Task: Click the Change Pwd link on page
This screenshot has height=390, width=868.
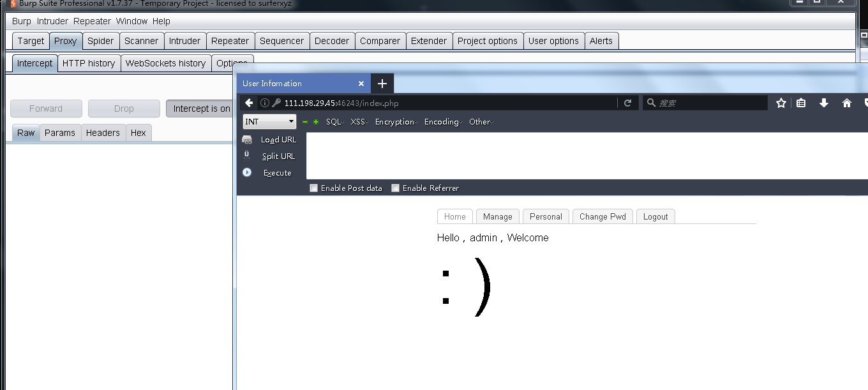Action: pos(602,216)
